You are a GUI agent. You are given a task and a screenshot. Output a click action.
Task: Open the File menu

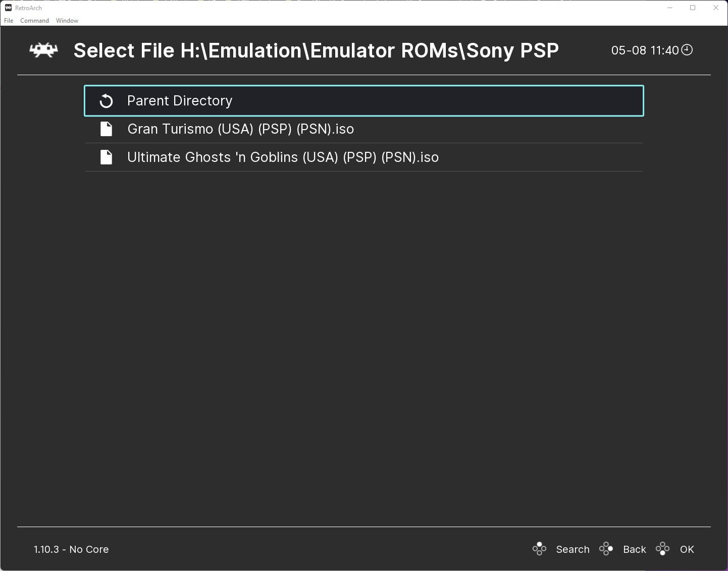click(8, 20)
